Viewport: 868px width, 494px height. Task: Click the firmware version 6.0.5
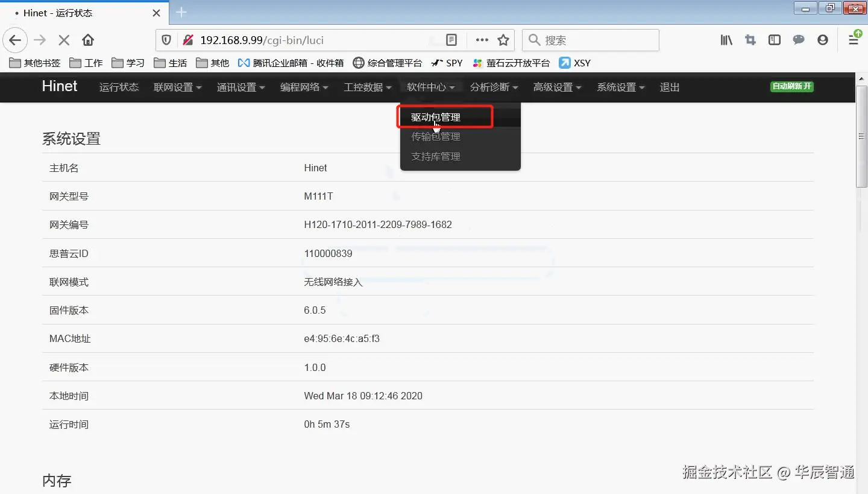[315, 310]
